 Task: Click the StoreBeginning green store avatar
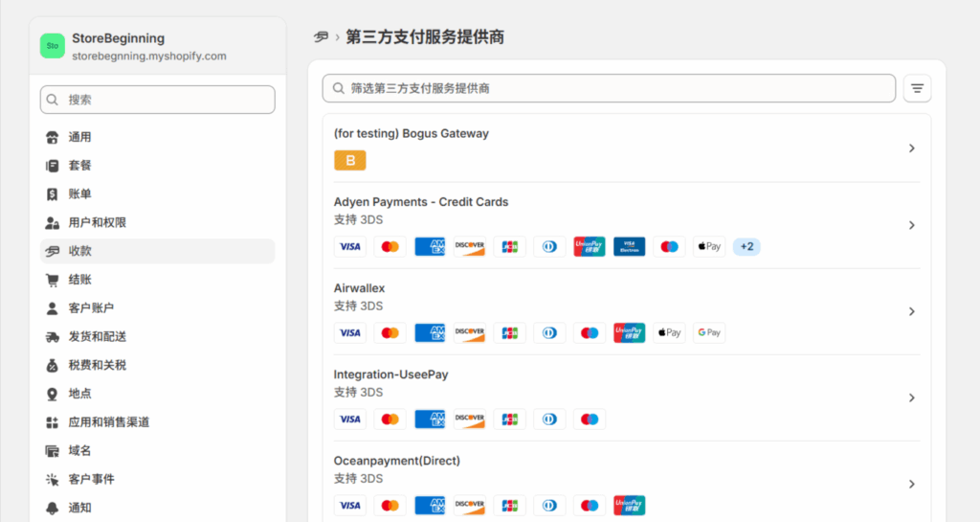click(53, 46)
